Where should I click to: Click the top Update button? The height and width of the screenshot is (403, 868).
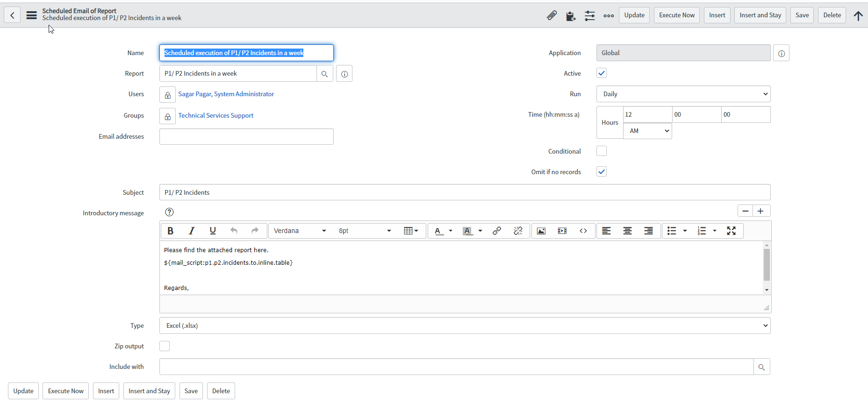634,15
